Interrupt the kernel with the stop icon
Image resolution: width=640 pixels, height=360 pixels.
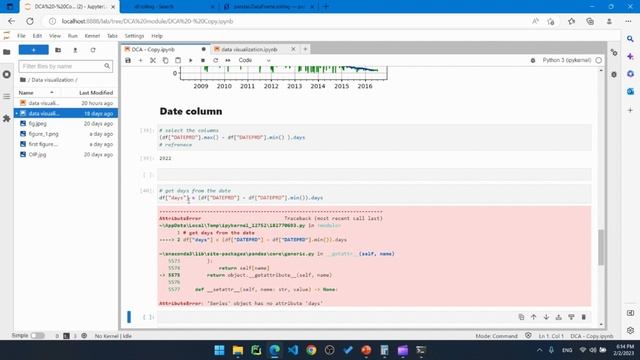pyautogui.click(x=203, y=60)
